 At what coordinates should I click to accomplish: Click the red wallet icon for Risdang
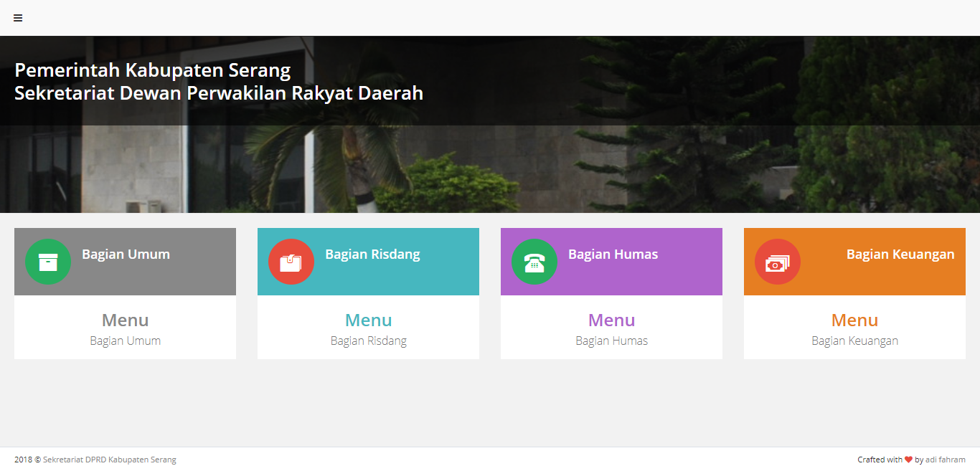point(291,262)
